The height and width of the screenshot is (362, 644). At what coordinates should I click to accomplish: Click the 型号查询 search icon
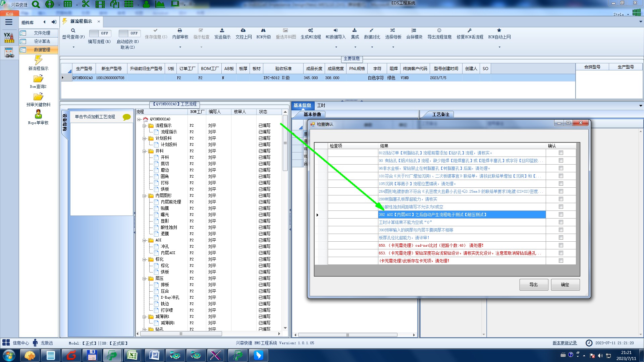click(73, 31)
